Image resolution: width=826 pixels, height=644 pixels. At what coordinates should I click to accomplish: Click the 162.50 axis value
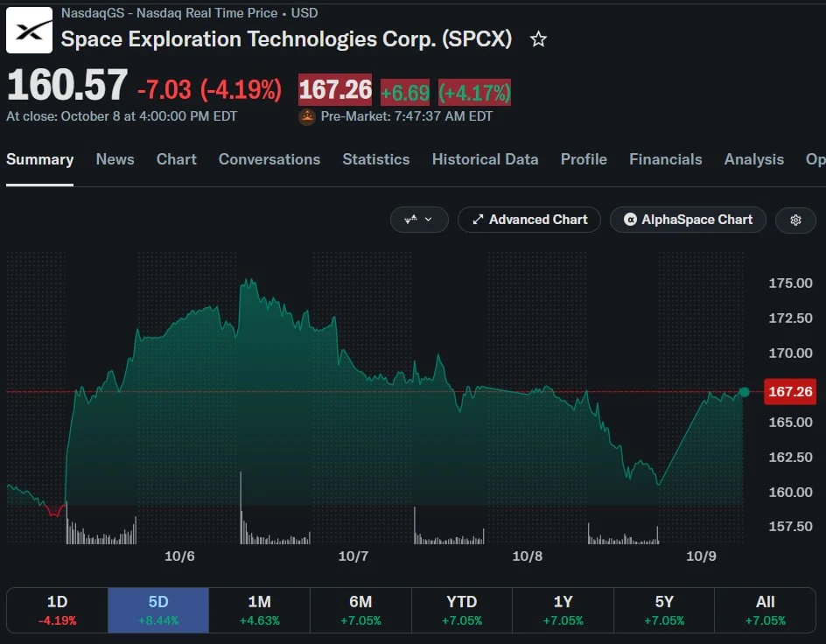pos(790,457)
